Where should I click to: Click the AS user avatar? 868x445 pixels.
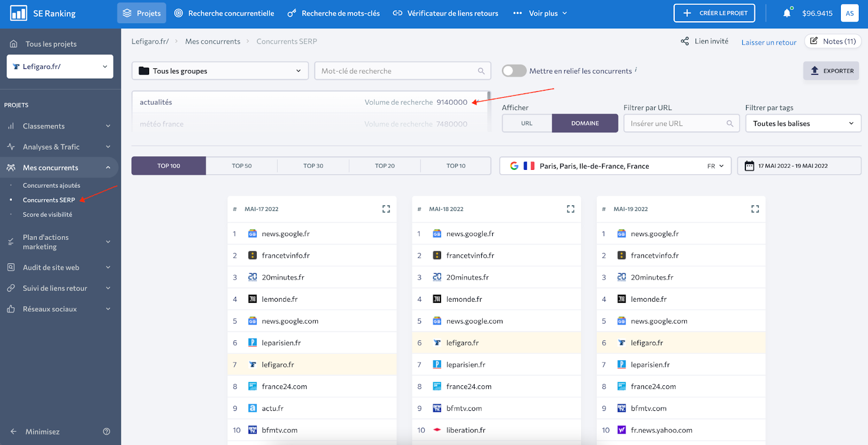click(849, 13)
